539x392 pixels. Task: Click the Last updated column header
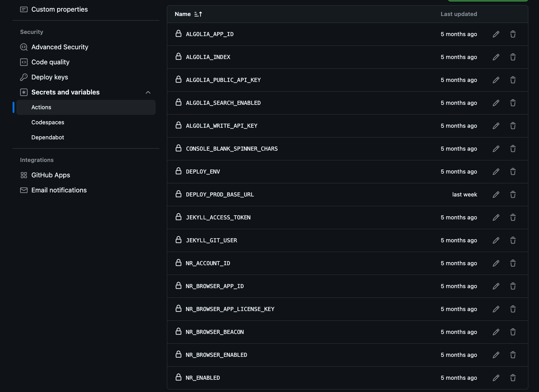459,14
